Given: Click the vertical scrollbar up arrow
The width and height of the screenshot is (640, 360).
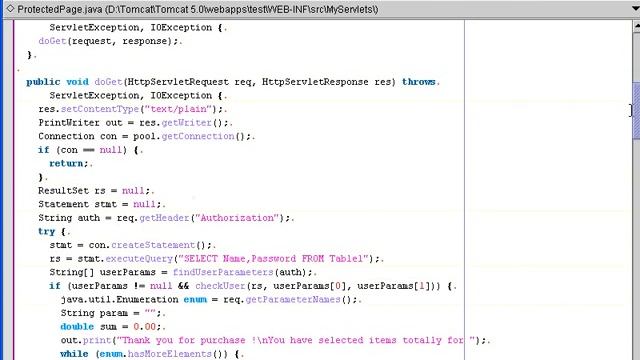Looking at the screenshot, I should tap(636, 27).
